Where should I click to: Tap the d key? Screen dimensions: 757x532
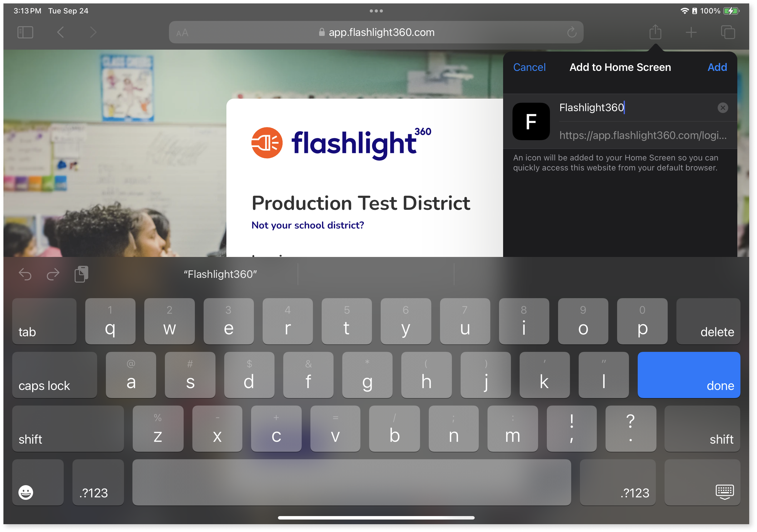(249, 375)
